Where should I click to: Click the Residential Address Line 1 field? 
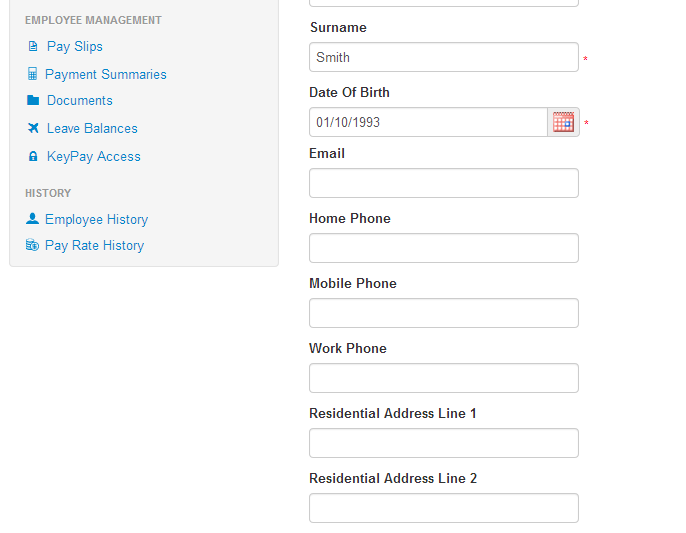pyautogui.click(x=443, y=444)
